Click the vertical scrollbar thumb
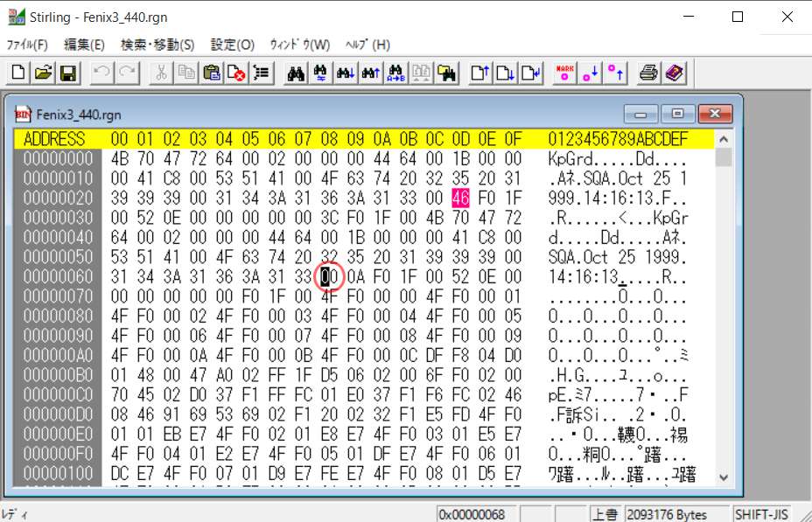This screenshot has width=812, height=522. 724,157
